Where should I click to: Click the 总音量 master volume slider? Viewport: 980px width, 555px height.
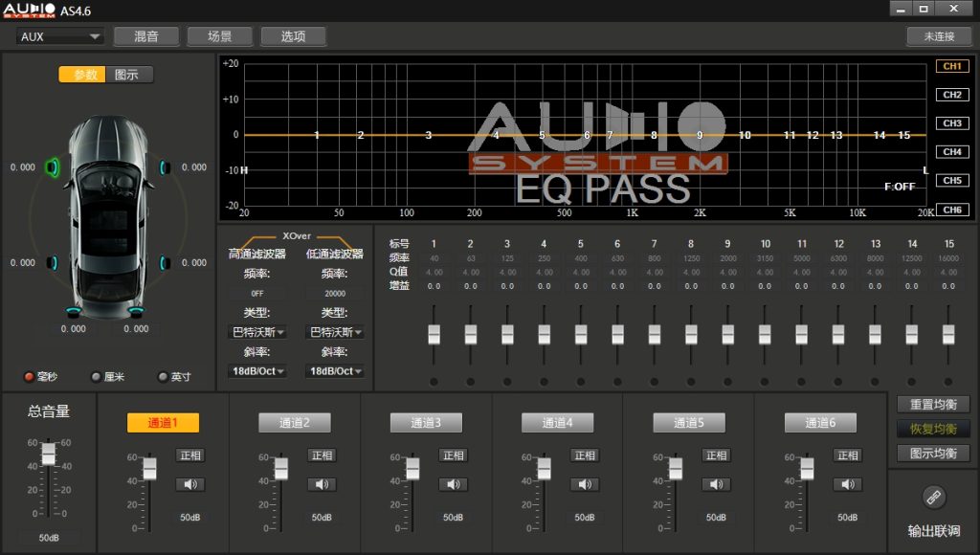(x=48, y=454)
